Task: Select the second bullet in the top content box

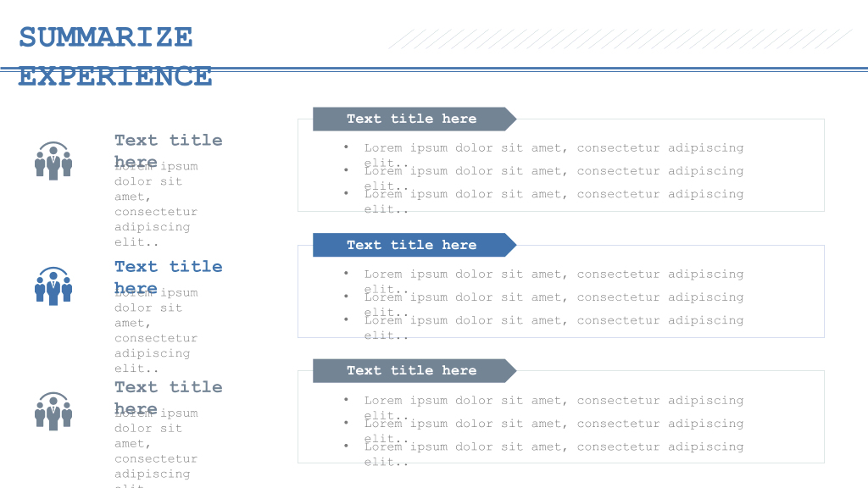Action: coord(554,178)
